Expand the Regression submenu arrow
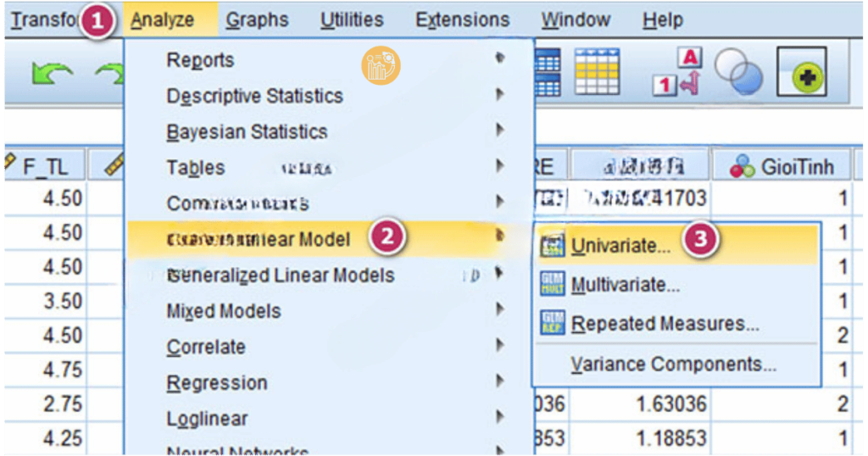 [500, 382]
